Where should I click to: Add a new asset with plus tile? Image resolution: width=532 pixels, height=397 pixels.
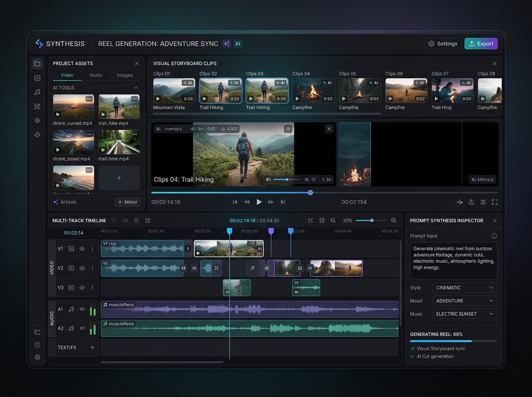(119, 178)
